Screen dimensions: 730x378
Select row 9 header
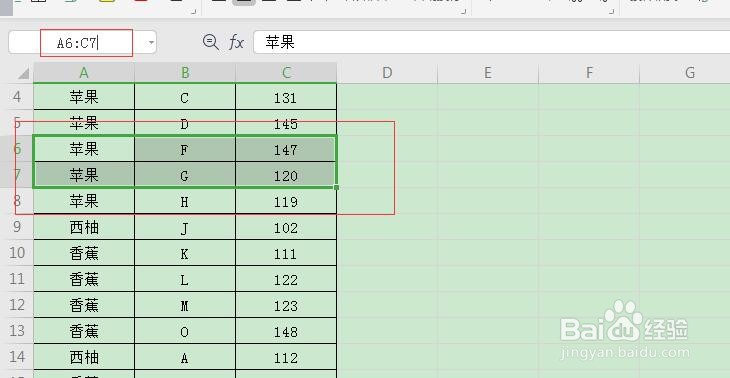click(x=17, y=227)
